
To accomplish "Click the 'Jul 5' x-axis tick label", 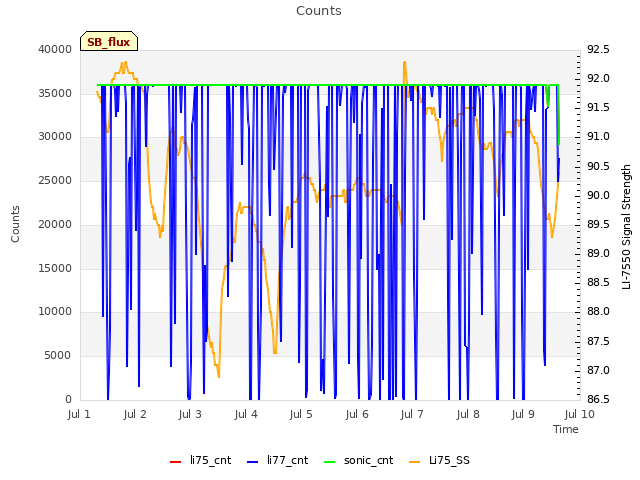I will (x=301, y=414).
